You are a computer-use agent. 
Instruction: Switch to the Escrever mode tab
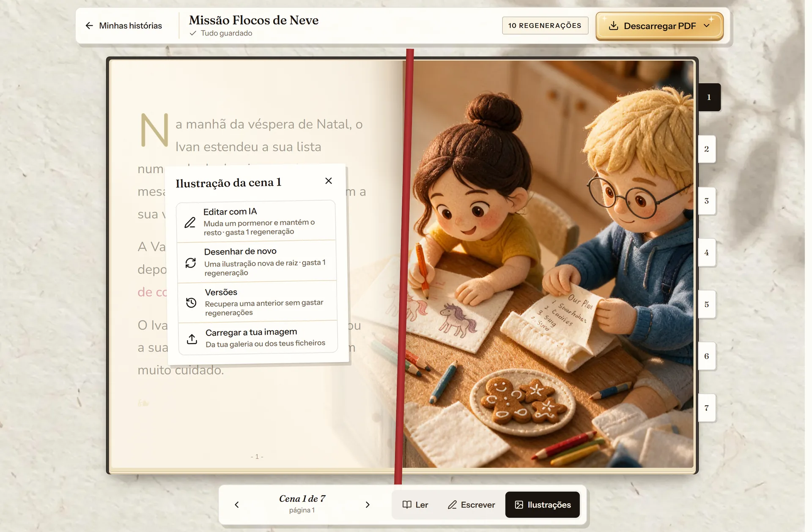471,505
